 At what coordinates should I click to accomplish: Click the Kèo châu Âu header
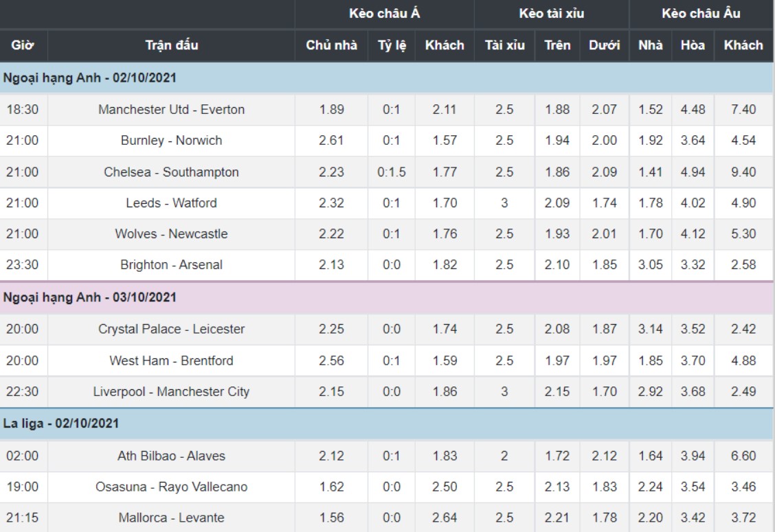pyautogui.click(x=701, y=13)
